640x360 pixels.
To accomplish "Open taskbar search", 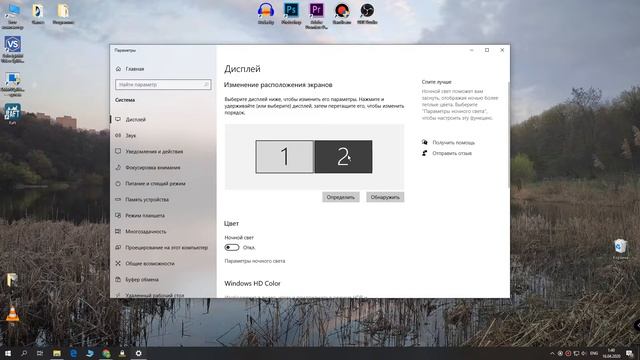I will tap(24, 353).
